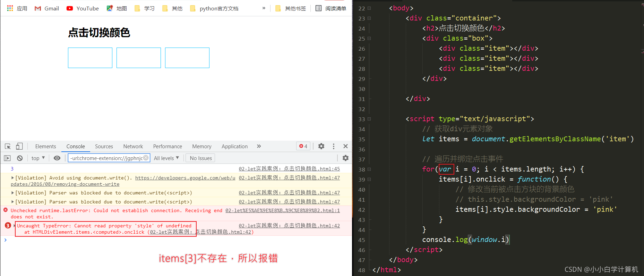Open the 地图 maps bookmark
The width and height of the screenshot is (644, 276).
coord(117,8)
